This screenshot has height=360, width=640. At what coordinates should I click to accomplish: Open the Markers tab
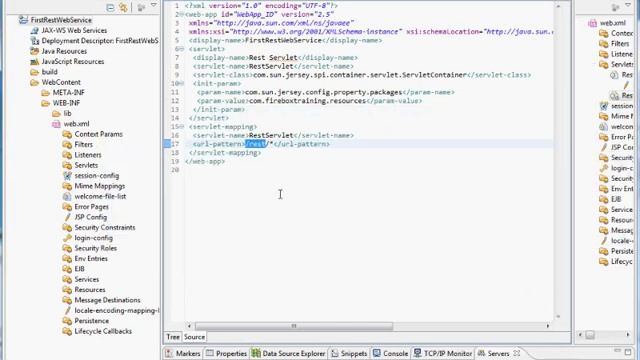[x=183, y=353]
